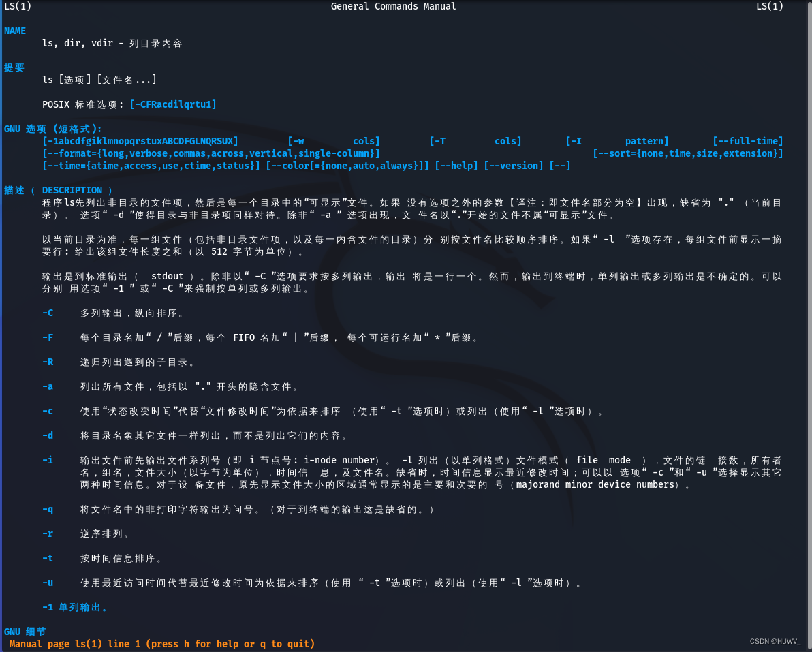
Task: Expand the --sort option choices
Action: pyautogui.click(x=687, y=153)
